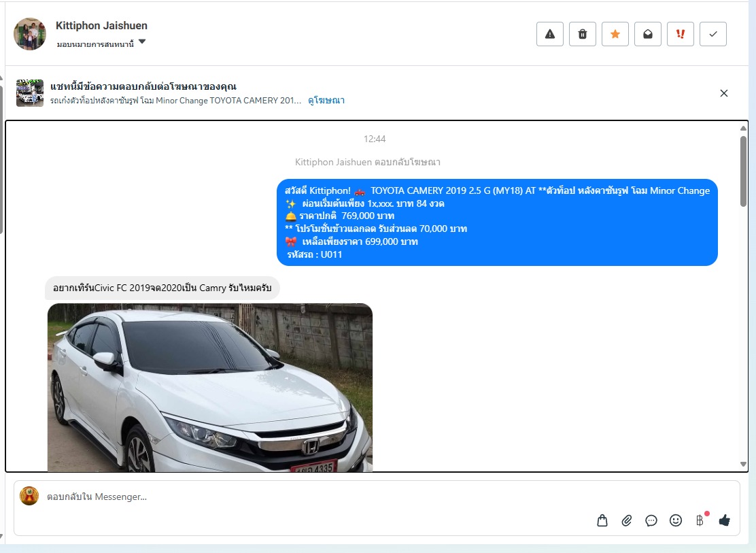This screenshot has height=553, width=756.
Task: Open the white Honda Civic photo
Action: pyautogui.click(x=210, y=387)
